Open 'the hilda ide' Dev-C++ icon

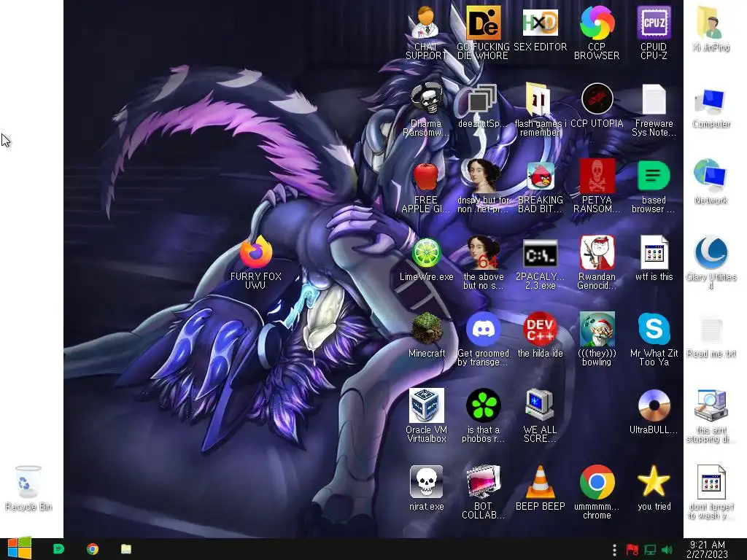(540, 335)
